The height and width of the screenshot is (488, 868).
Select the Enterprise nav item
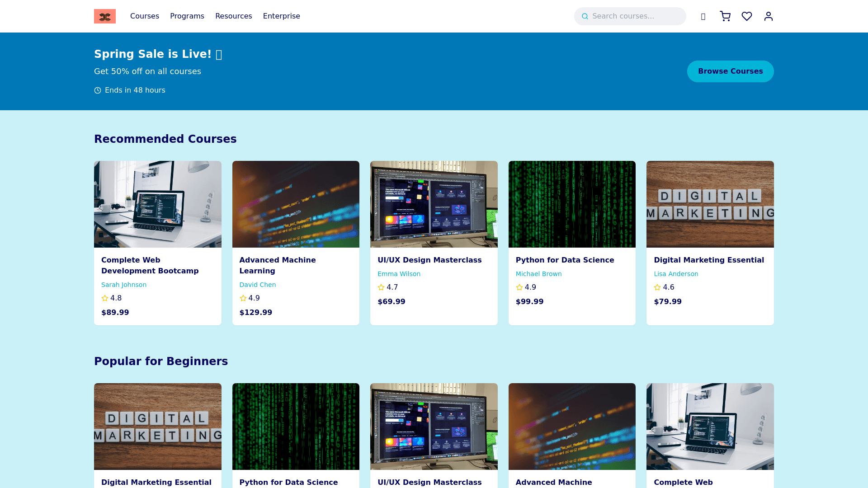(282, 16)
